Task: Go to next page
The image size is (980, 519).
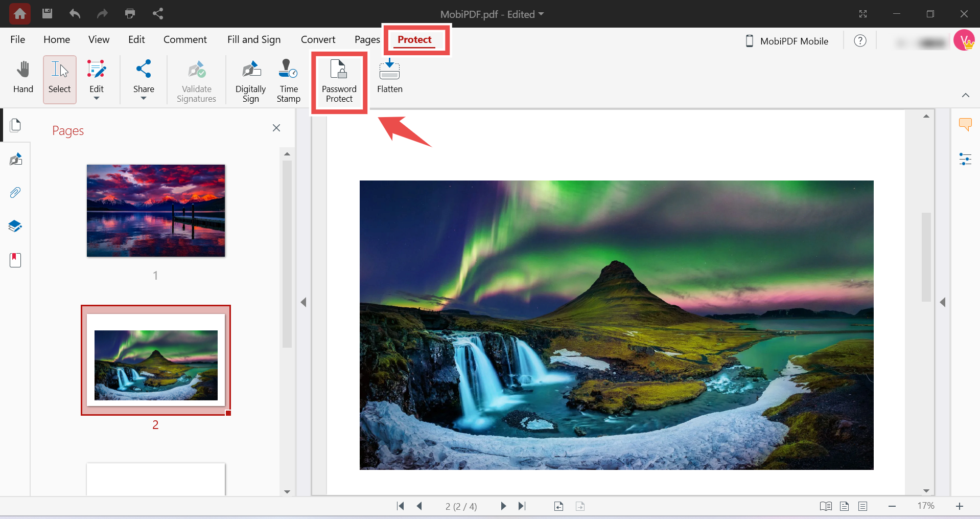Action: [x=503, y=506]
